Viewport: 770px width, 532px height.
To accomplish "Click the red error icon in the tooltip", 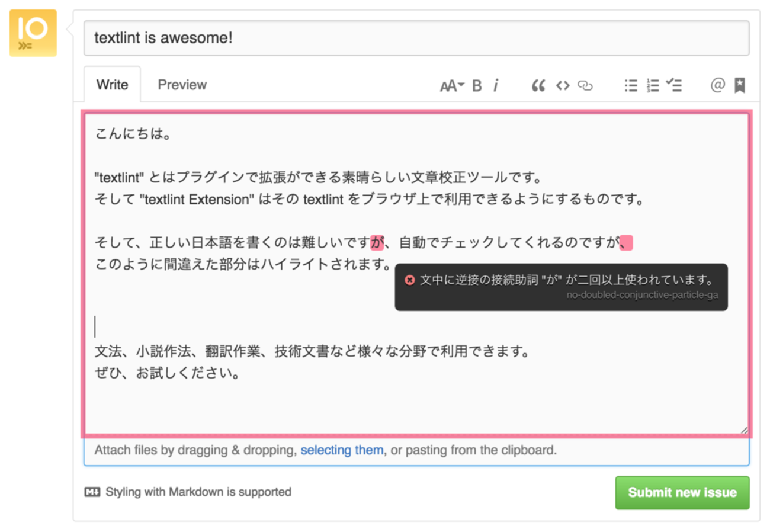I will 409,280.
